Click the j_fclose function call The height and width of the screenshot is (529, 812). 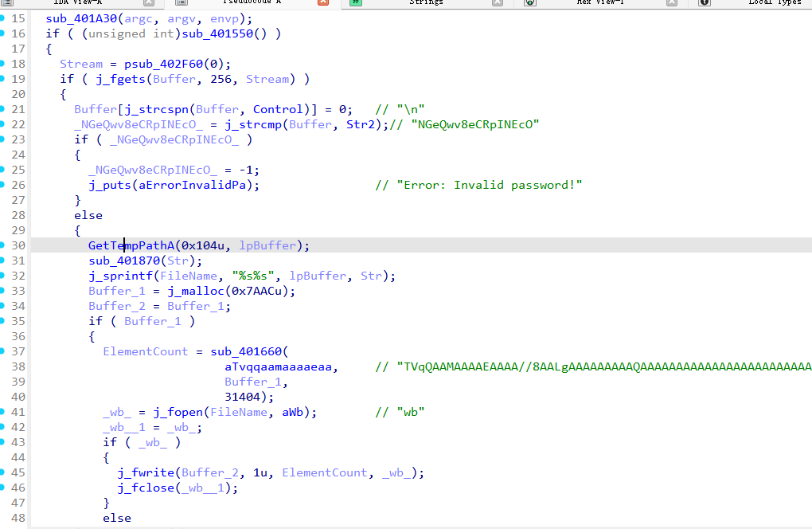pos(146,488)
